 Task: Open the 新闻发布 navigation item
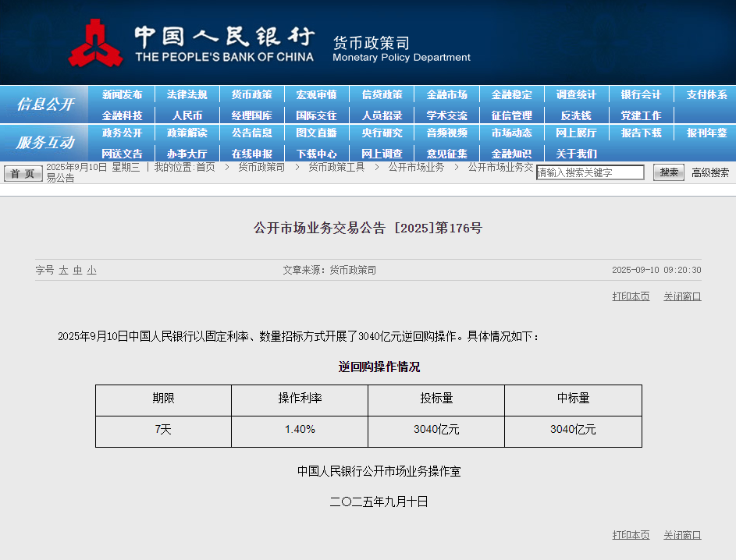pyautogui.click(x=122, y=94)
